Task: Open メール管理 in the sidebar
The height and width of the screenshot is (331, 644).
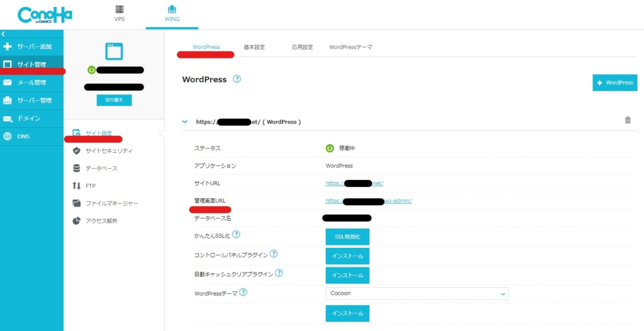Action: (31, 82)
